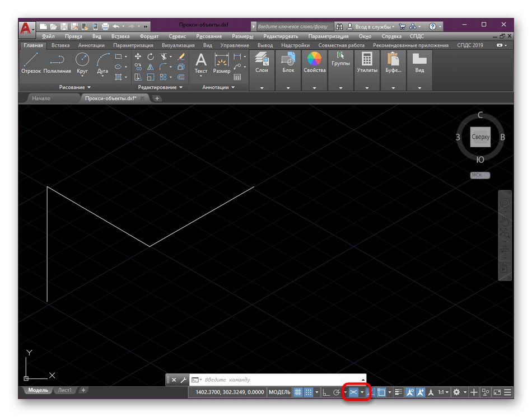Open the Формат menu
This screenshot has height=417, width=532.
pos(149,36)
